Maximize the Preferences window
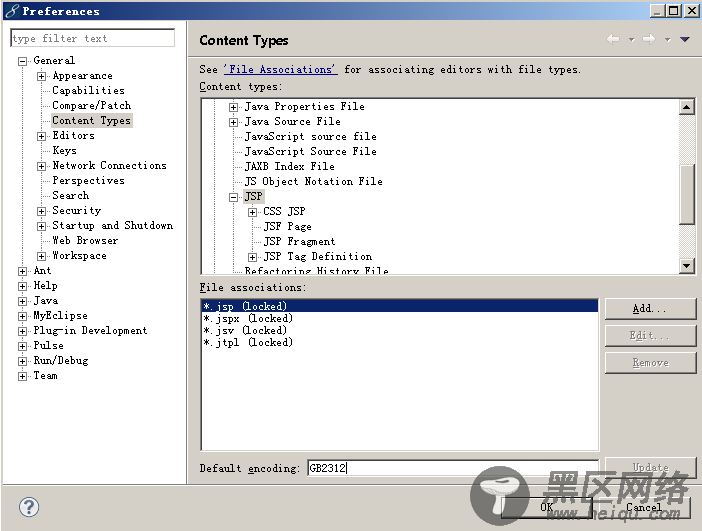702x531 pixels. click(x=674, y=10)
